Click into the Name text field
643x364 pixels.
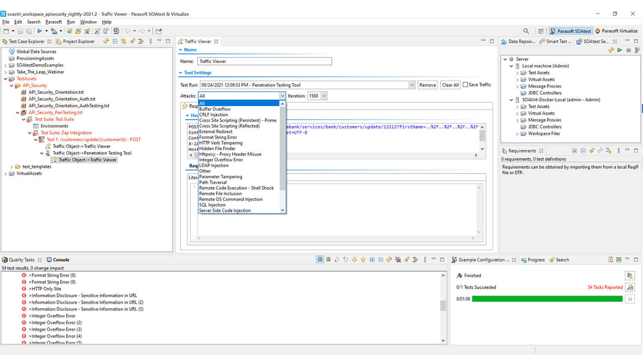click(x=264, y=61)
